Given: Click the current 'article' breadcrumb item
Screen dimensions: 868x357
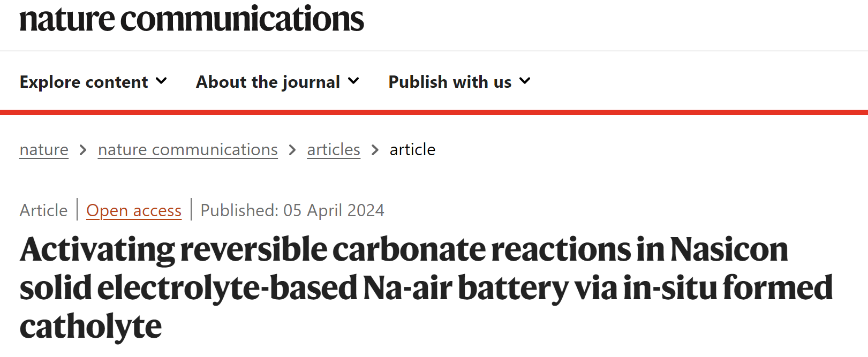Looking at the screenshot, I should tap(412, 150).
